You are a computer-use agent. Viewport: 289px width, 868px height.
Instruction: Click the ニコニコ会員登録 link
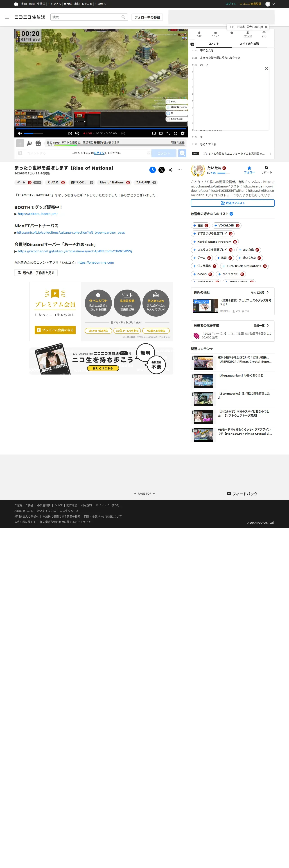coord(250,4)
